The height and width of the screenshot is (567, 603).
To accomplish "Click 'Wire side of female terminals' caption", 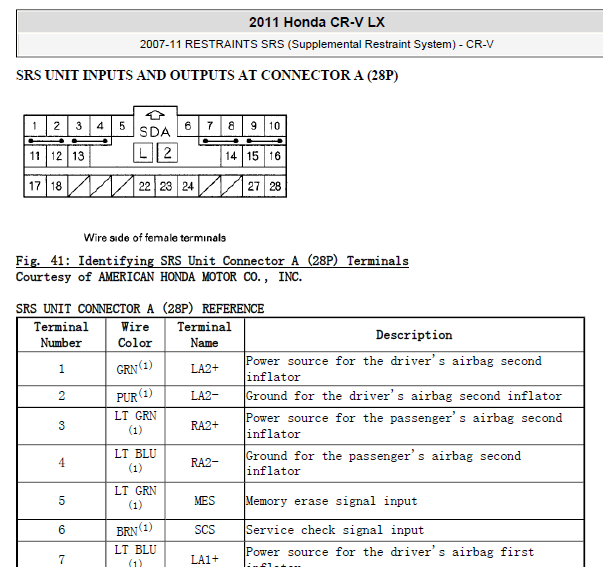I will [155, 238].
